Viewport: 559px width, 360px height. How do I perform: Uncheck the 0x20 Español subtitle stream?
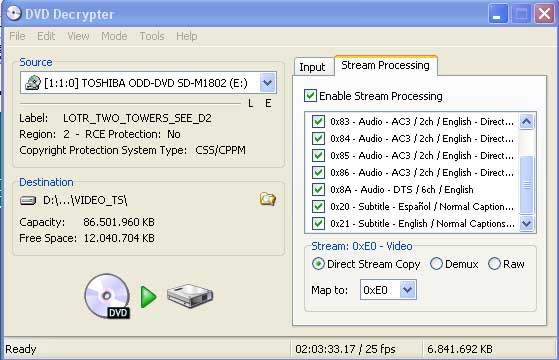click(x=318, y=206)
